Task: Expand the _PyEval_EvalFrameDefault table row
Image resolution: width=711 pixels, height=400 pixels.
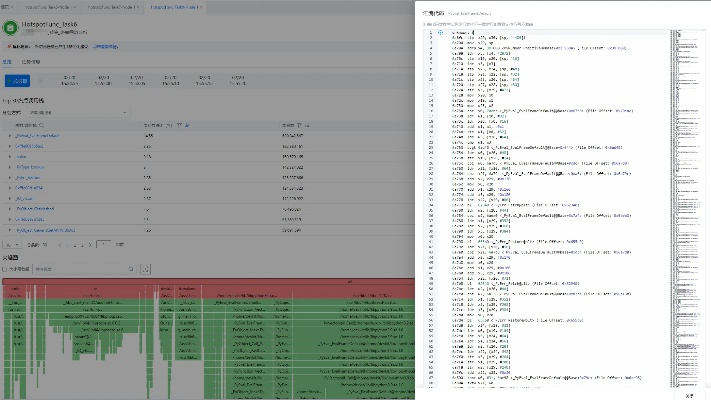Action: click(x=7, y=135)
